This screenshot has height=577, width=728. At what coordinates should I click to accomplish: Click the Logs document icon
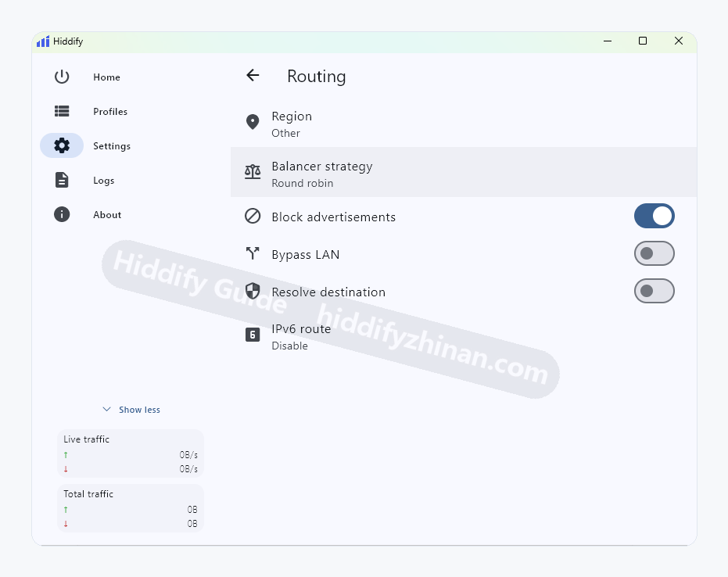[62, 180]
